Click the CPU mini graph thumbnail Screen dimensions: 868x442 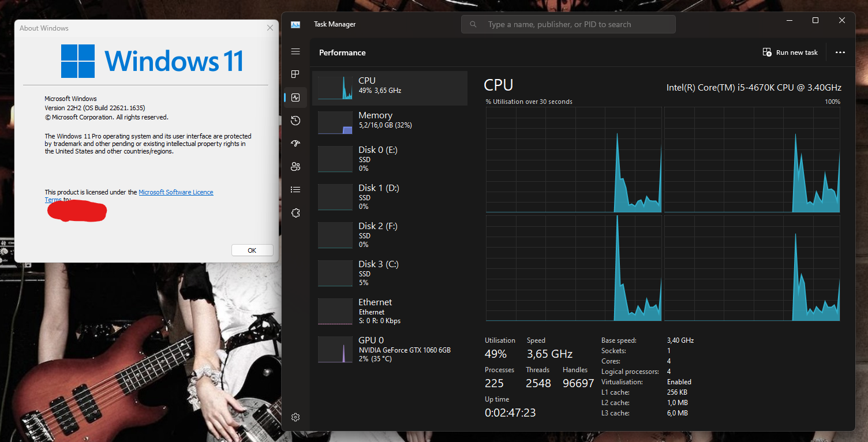pyautogui.click(x=335, y=88)
